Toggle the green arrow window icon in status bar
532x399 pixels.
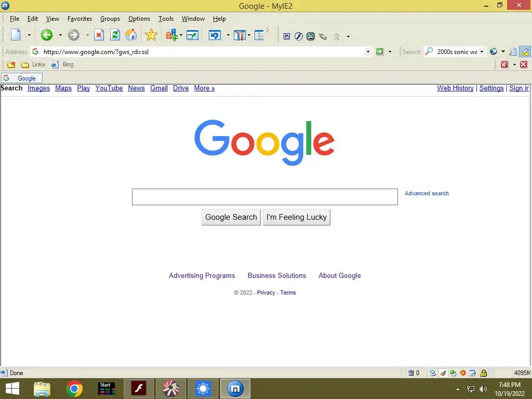(453, 373)
